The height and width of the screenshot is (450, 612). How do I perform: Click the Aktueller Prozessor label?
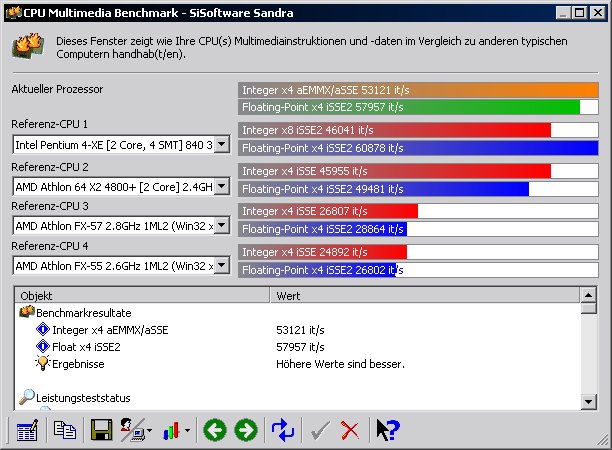(x=57, y=89)
